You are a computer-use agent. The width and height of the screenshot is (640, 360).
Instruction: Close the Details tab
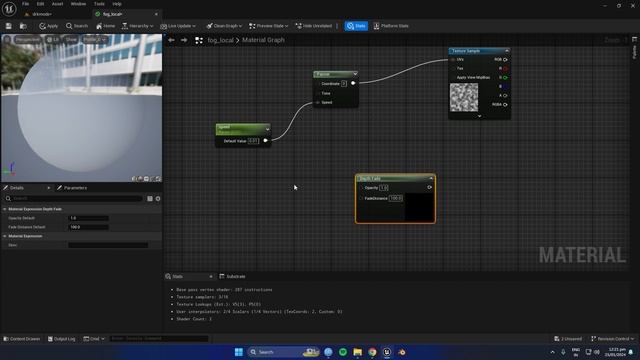coord(49,188)
